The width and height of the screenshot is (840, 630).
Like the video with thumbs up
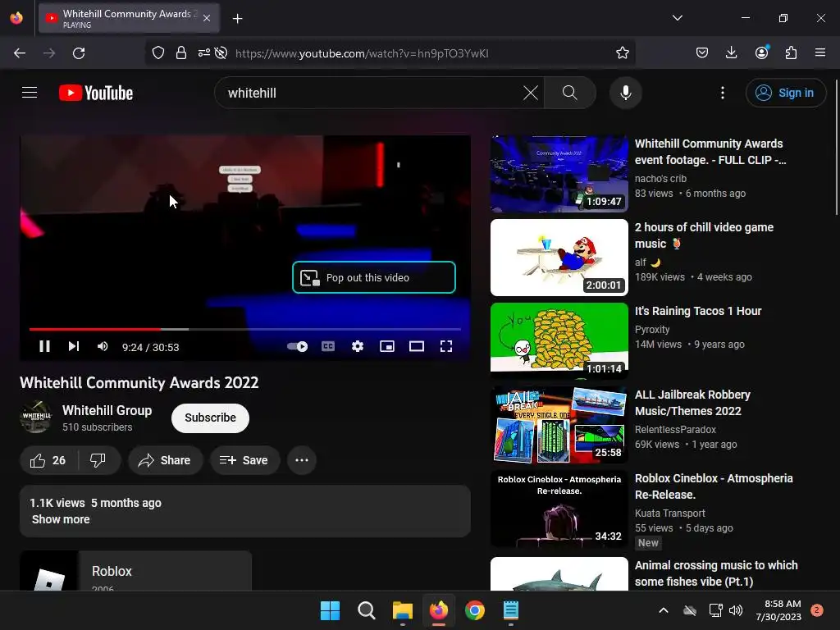(x=48, y=460)
